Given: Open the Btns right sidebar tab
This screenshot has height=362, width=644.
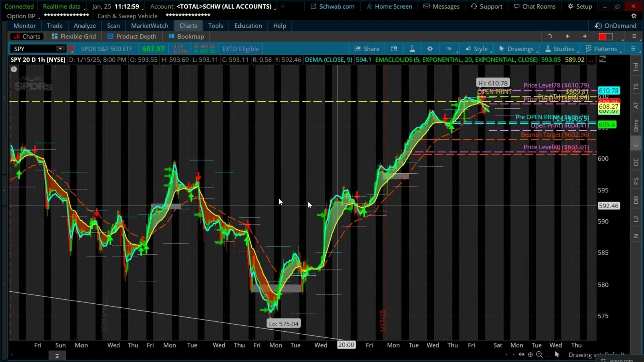Looking at the screenshot, I should tap(636, 126).
